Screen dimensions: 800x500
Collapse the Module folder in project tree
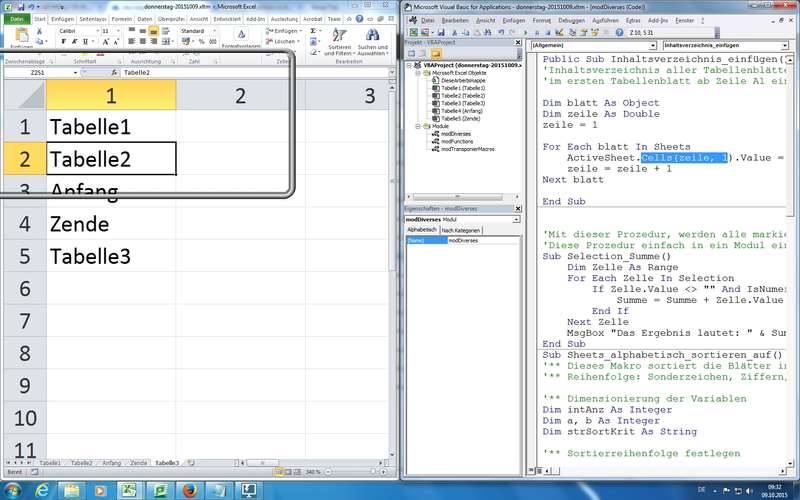(x=418, y=127)
